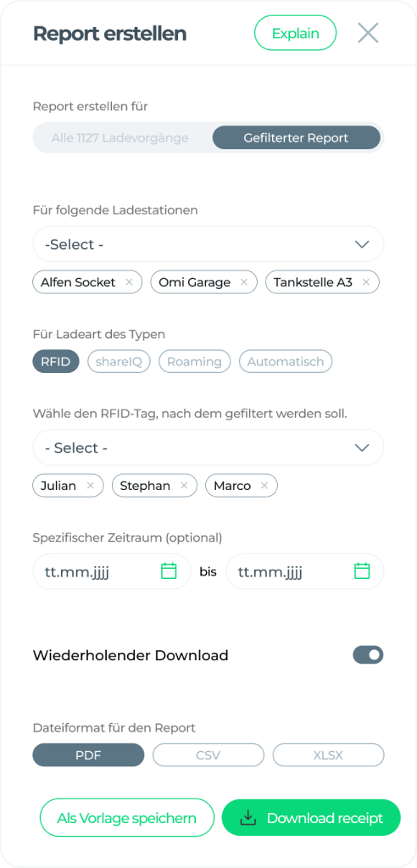Image resolution: width=417 pixels, height=868 pixels.
Task: Choose CSV as report file format
Action: 208,755
